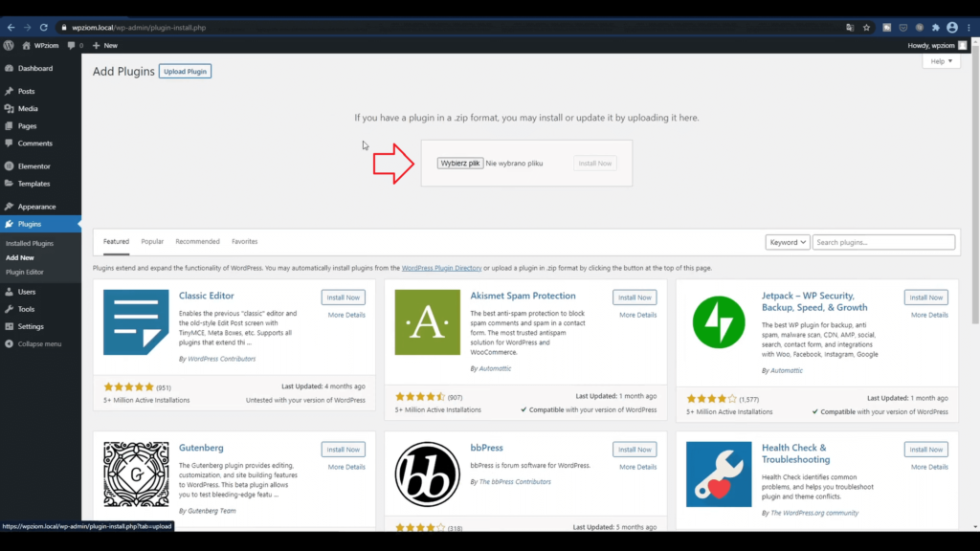Screen dimensions: 980x551
Task: Click the Upload Plugin button
Action: pos(185,72)
